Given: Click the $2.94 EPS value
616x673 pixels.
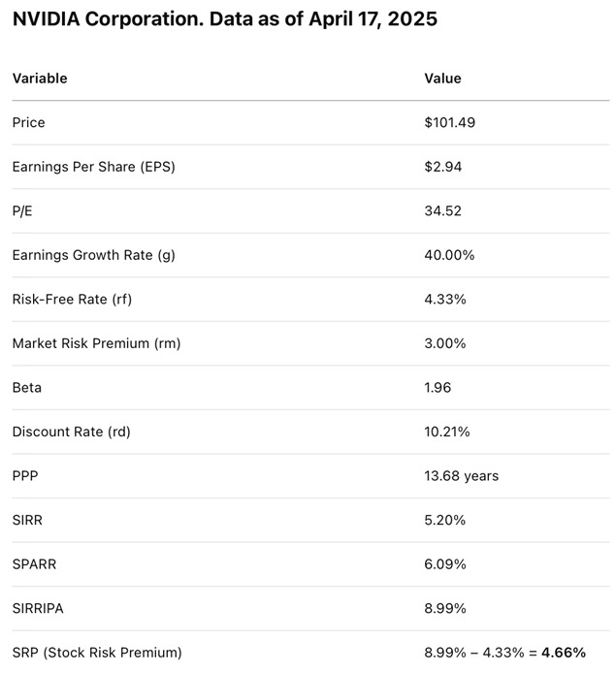Looking at the screenshot, I should coord(443,167).
